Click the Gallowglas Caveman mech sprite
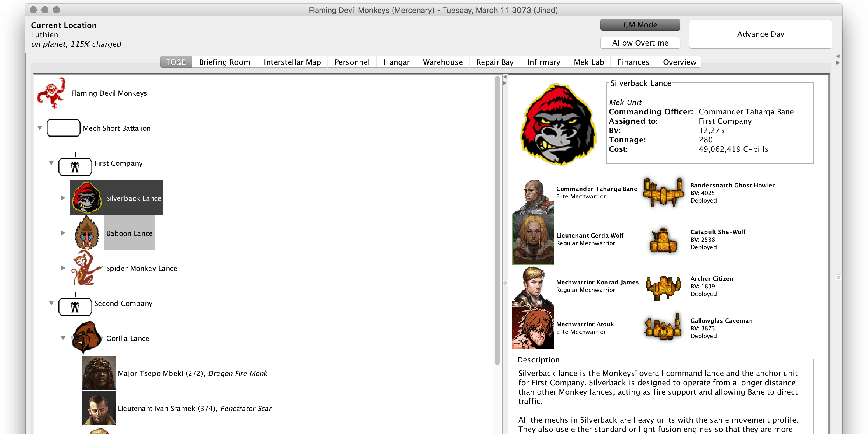This screenshot has height=434, width=868. tap(663, 327)
